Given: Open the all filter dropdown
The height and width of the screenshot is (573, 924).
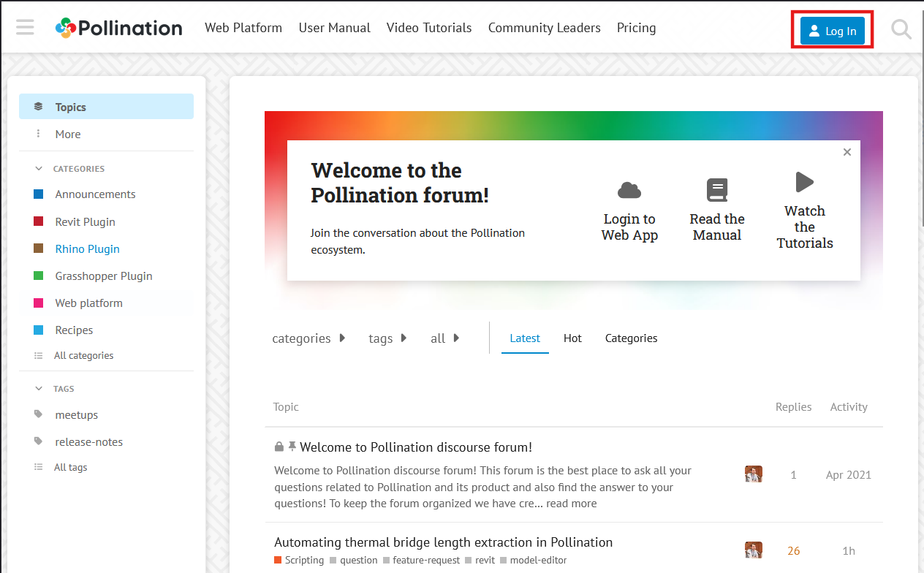Looking at the screenshot, I should pyautogui.click(x=444, y=338).
